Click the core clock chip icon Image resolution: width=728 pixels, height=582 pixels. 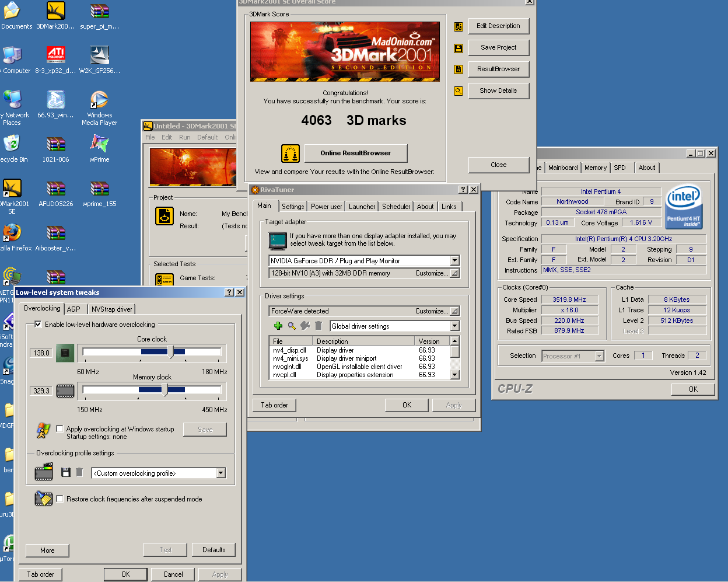point(65,353)
